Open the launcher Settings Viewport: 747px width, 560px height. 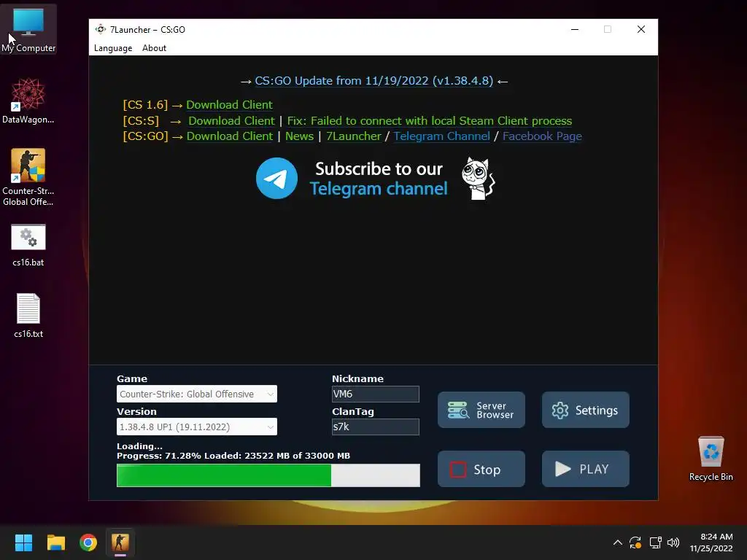pyautogui.click(x=586, y=410)
